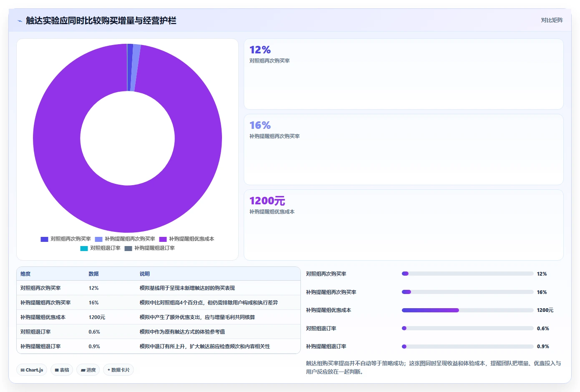Click the 补购提醒组退订率 progress bar
Screen dimensions: 580x392
click(x=467, y=347)
